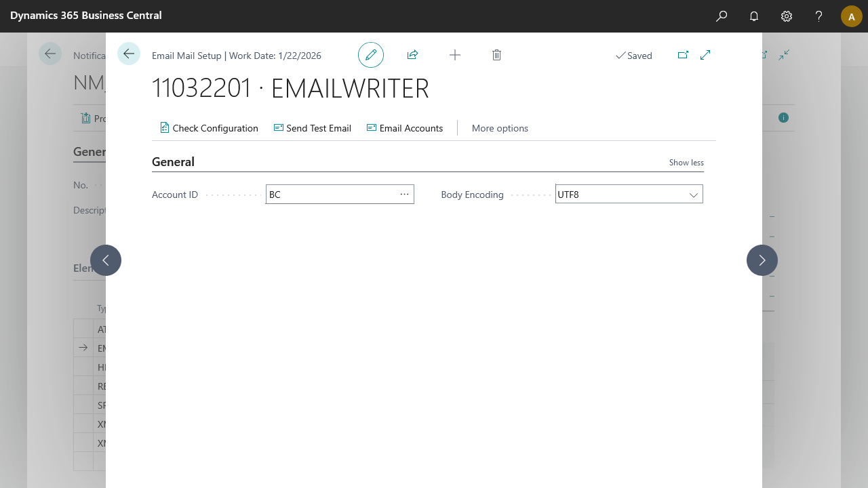Create a new record with plus icon
The height and width of the screenshot is (488, 868).
tap(455, 55)
